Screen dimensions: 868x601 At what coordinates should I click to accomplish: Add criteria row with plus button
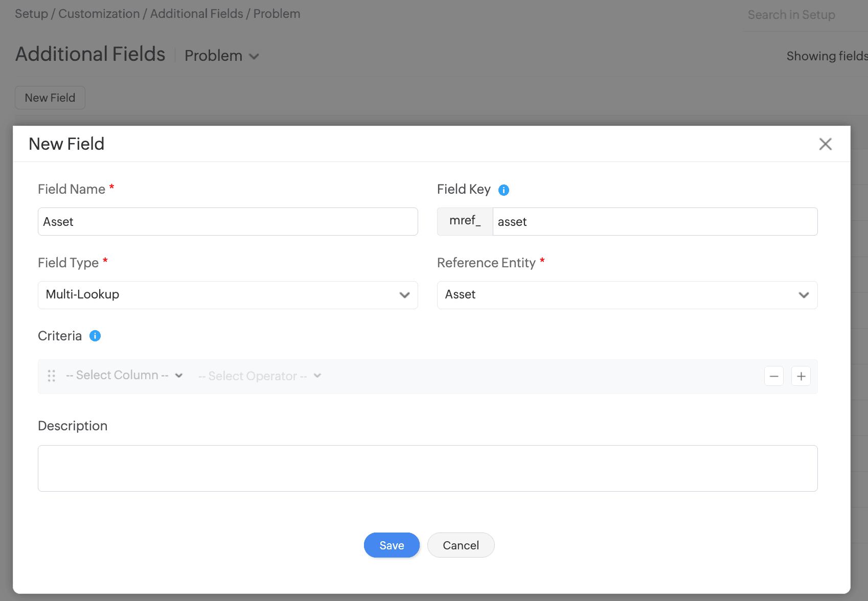point(801,377)
